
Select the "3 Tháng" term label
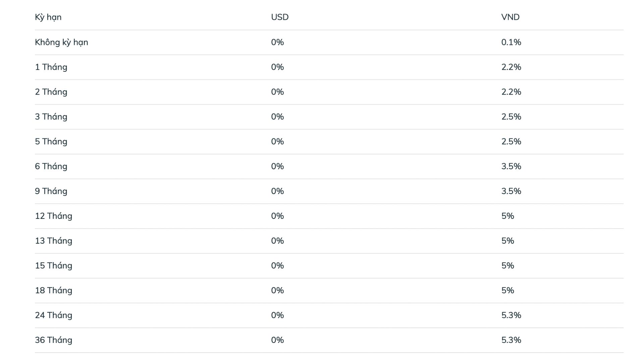[51, 117]
